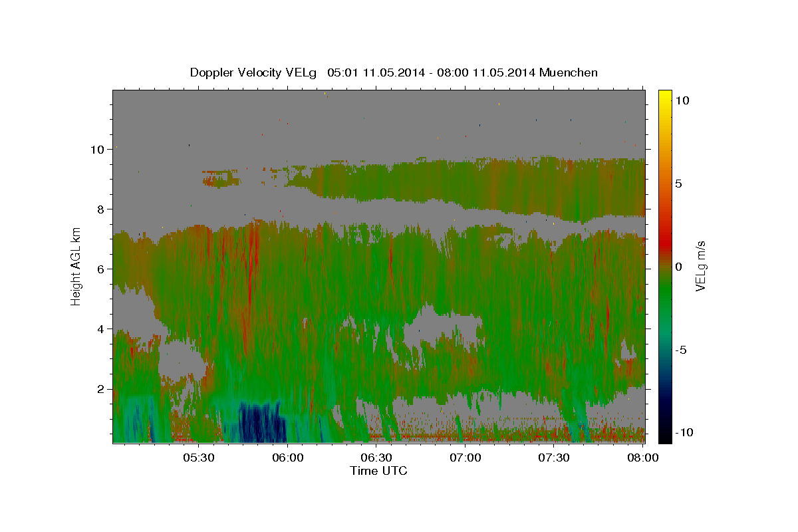Click the height axis label 6

coord(102,269)
